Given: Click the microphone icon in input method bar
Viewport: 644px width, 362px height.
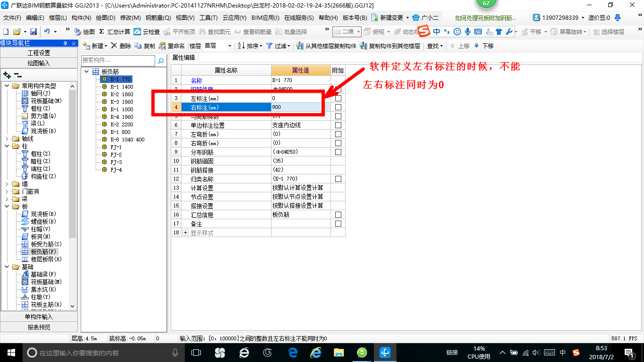Looking at the screenshot, I should (468, 32).
